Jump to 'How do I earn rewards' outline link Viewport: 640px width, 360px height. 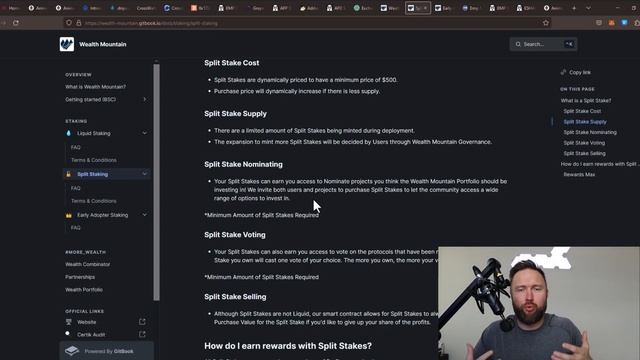tap(599, 164)
